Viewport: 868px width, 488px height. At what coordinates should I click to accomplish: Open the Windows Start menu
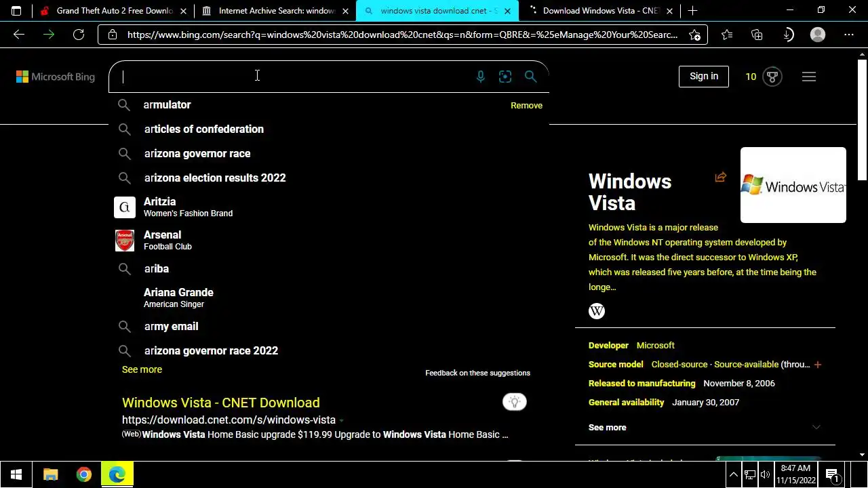point(16,474)
